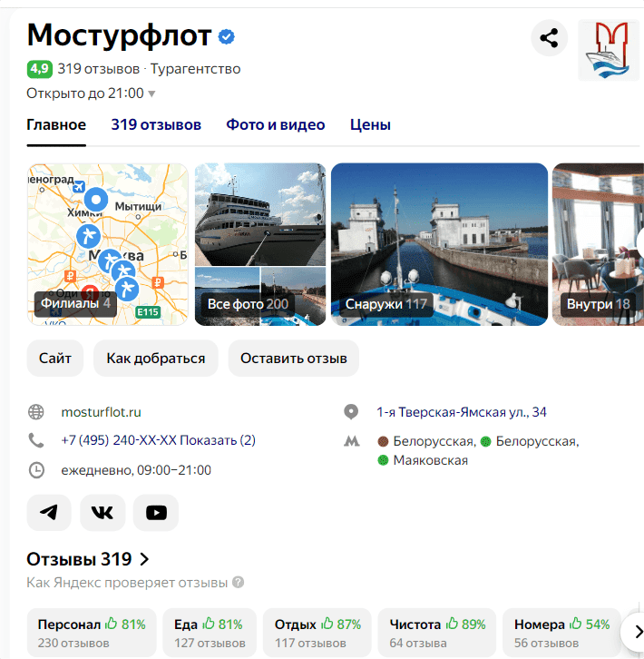Screen dimensions: 644x659
Task: Click '319 отзывов' text under the title
Action: (x=98, y=69)
